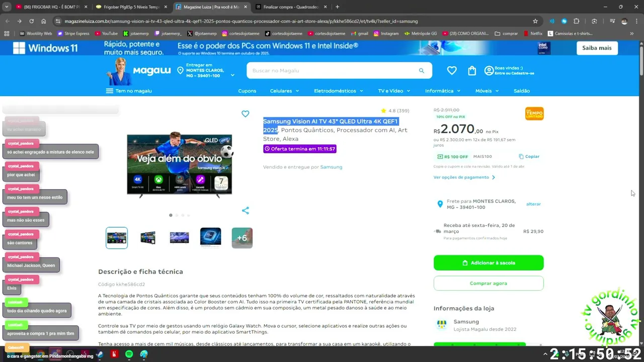
Task: Click main TV product image
Action: tap(180, 164)
